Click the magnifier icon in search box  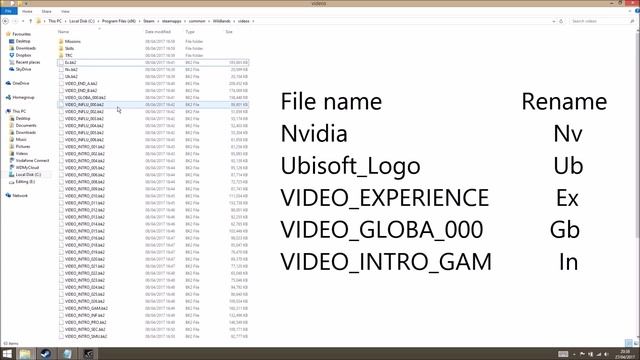633,21
